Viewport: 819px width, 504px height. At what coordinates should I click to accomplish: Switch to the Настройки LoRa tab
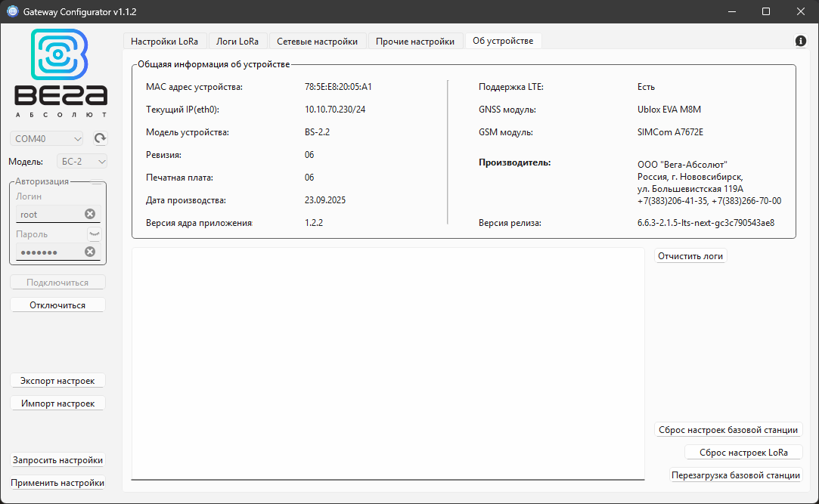[x=165, y=41]
